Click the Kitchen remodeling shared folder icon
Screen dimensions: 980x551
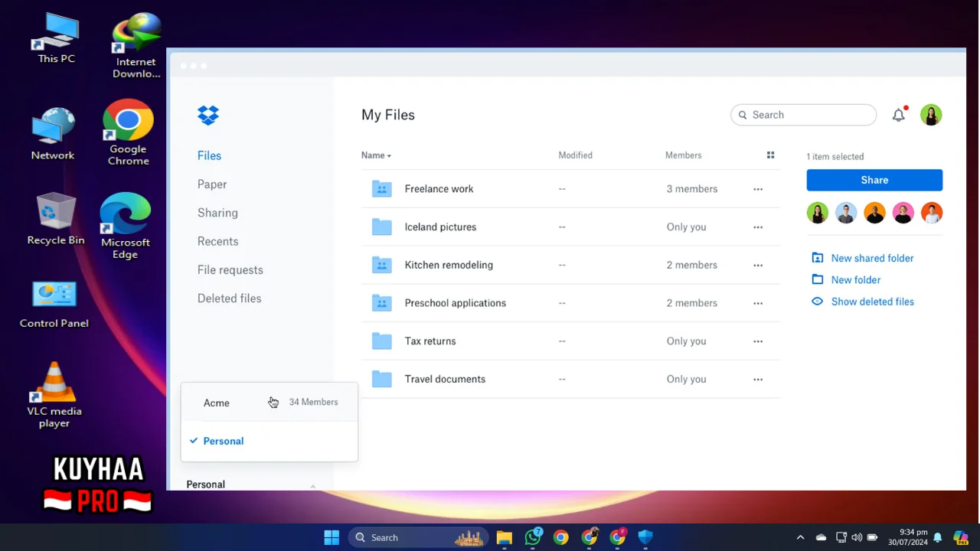tap(381, 265)
